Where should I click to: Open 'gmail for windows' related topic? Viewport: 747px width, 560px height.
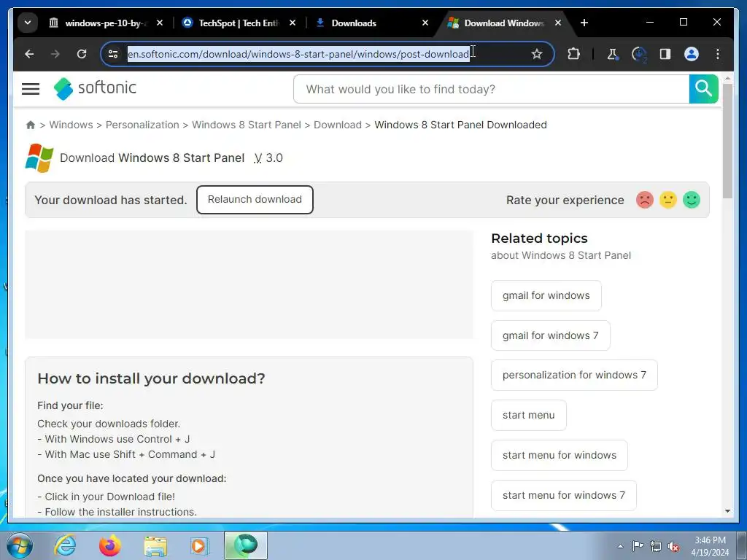coord(546,296)
